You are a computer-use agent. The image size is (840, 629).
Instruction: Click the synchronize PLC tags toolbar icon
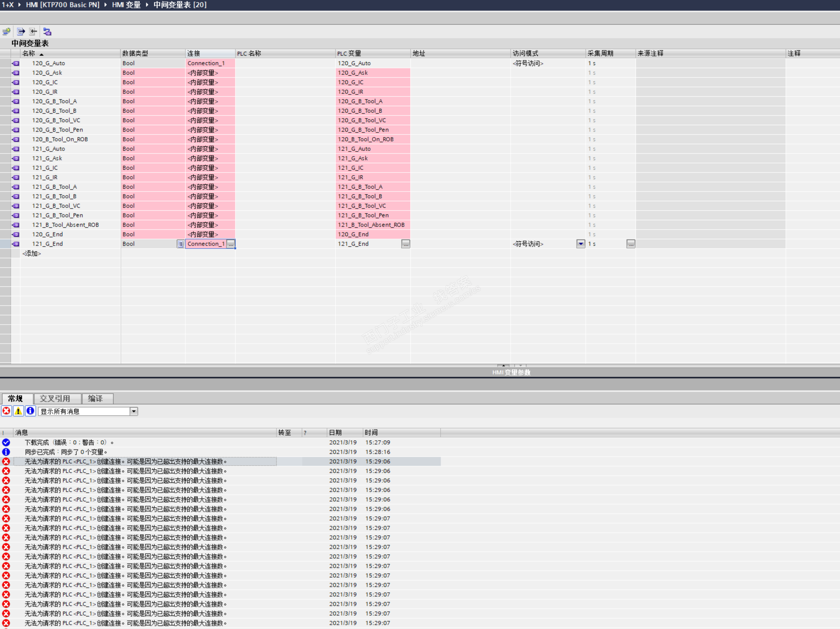pos(47,31)
